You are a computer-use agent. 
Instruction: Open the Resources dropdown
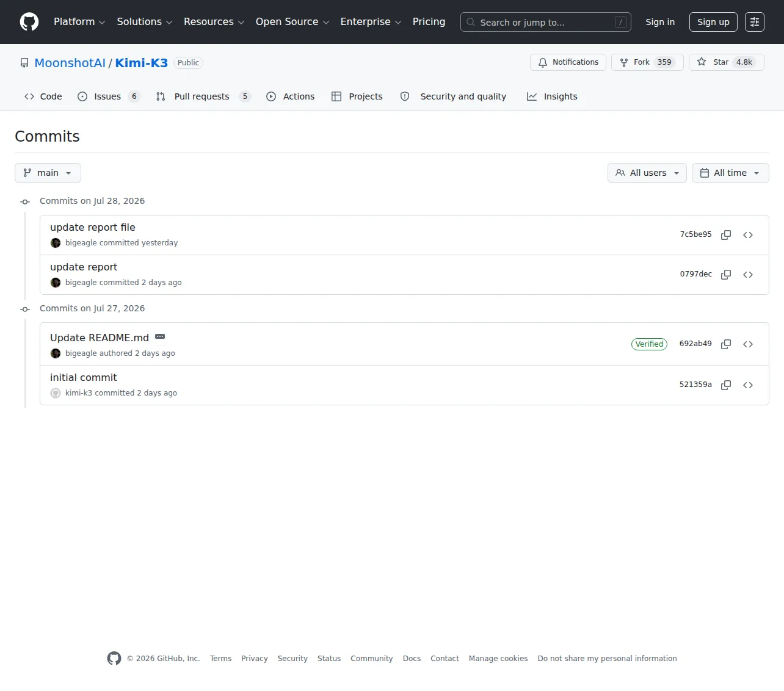(x=214, y=22)
